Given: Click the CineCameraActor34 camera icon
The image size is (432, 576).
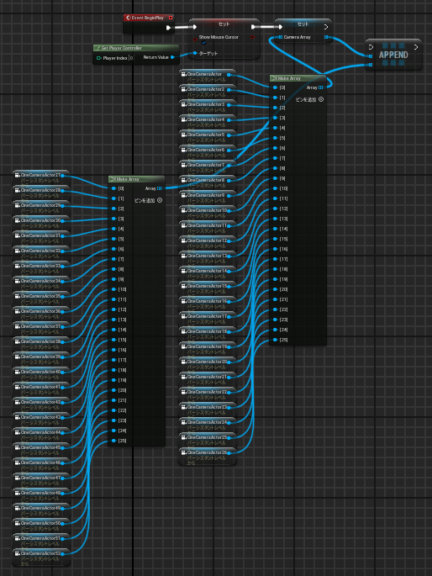Looking at the screenshot, I should tap(17, 281).
